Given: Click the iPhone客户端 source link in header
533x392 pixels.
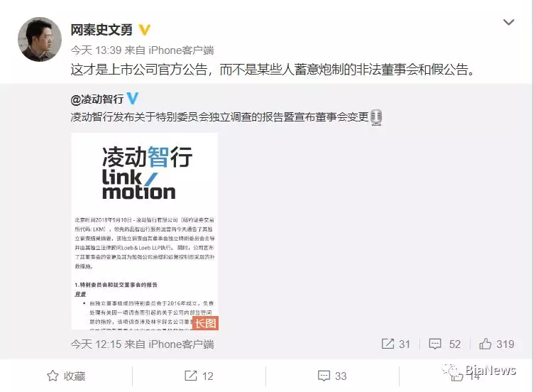Looking at the screenshot, I should pos(181,50).
